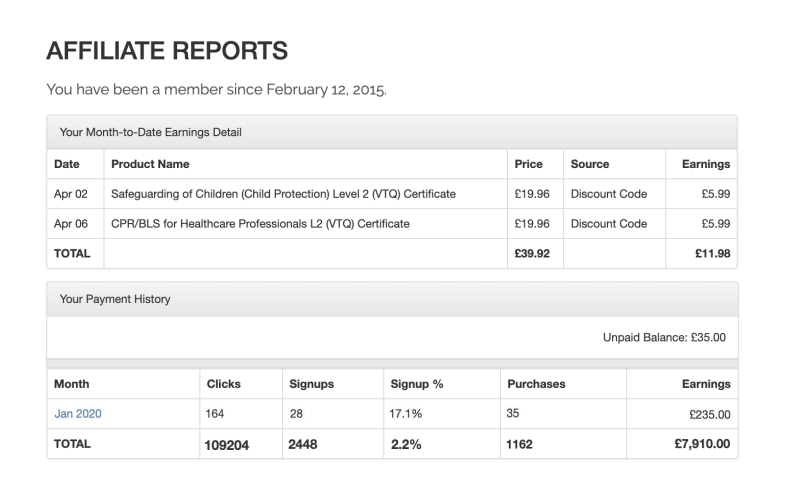Click the Signup % column header
This screenshot has width=793, height=504.
[414, 384]
